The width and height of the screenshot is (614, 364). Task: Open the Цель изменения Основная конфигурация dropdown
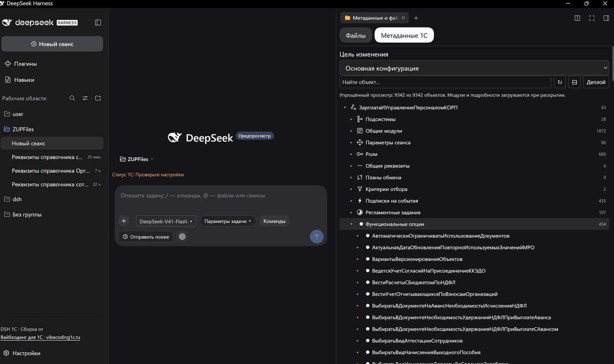(474, 68)
